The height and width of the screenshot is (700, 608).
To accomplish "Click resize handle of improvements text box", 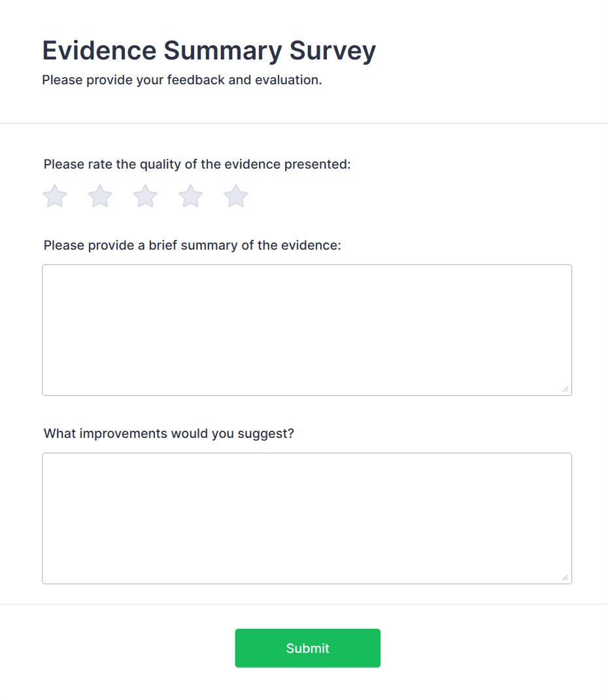I will [566, 578].
